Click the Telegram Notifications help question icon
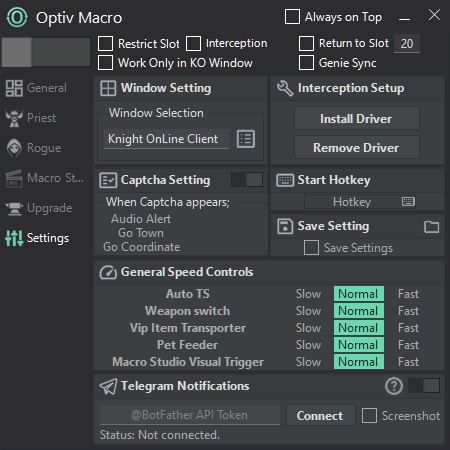Image resolution: width=450 pixels, height=450 pixels. (x=394, y=386)
